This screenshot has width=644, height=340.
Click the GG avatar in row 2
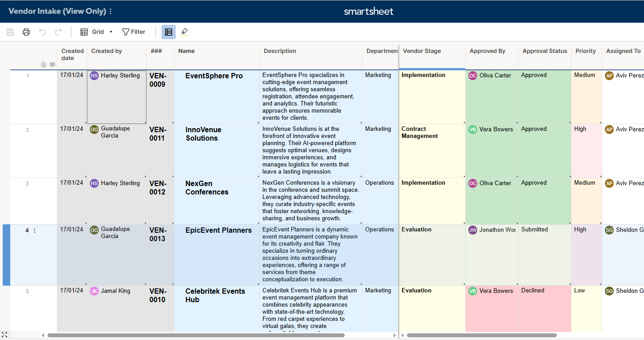tap(94, 130)
